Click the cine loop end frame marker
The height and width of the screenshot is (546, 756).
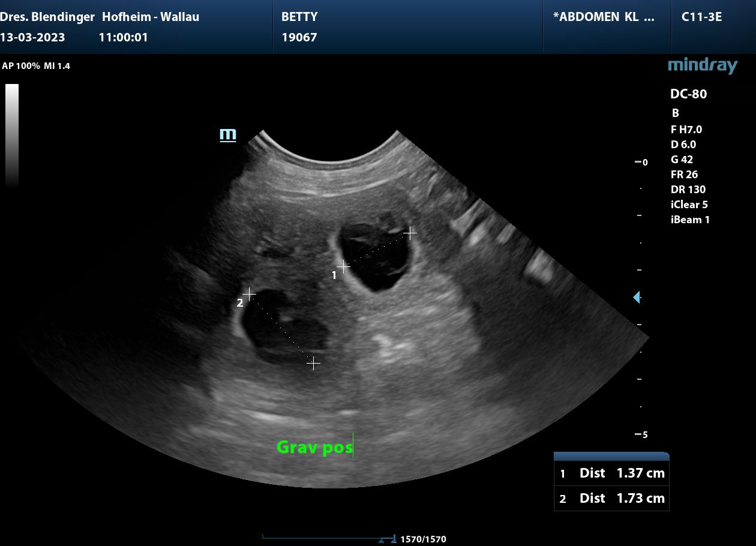(x=394, y=539)
